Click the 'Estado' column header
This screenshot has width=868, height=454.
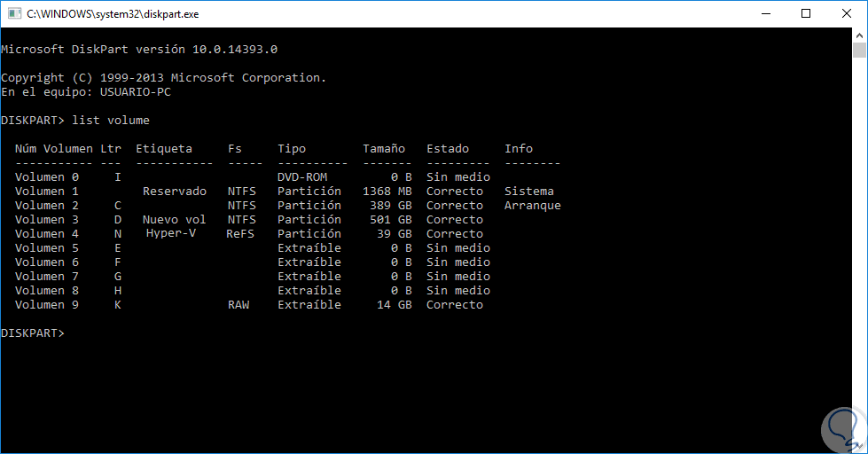[447, 148]
